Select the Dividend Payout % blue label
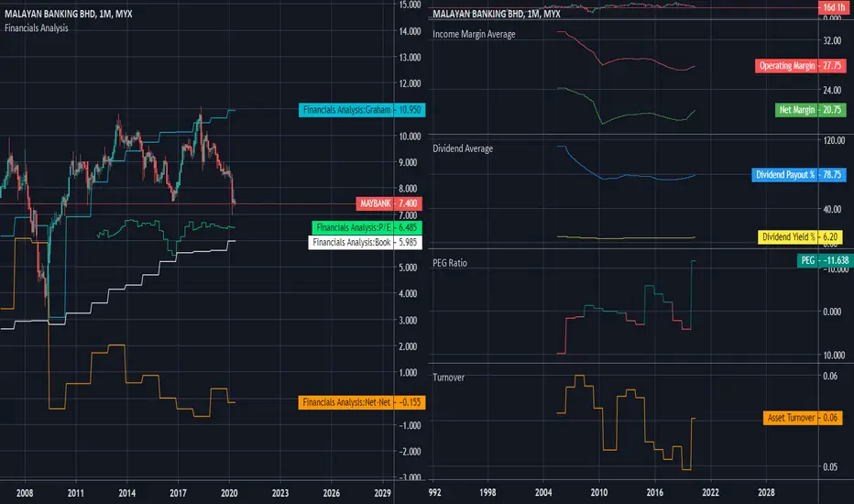This screenshot has height=504, width=854. pos(798,175)
